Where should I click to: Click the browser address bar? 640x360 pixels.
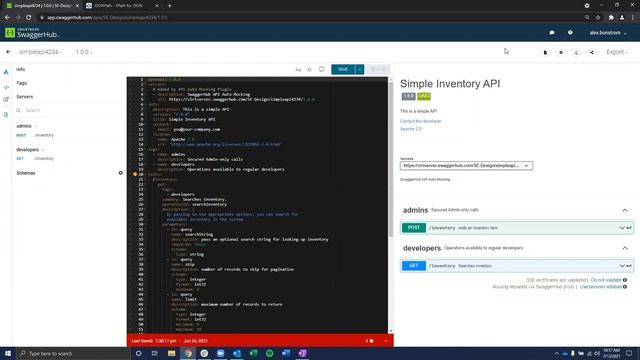pyautogui.click(x=310, y=18)
